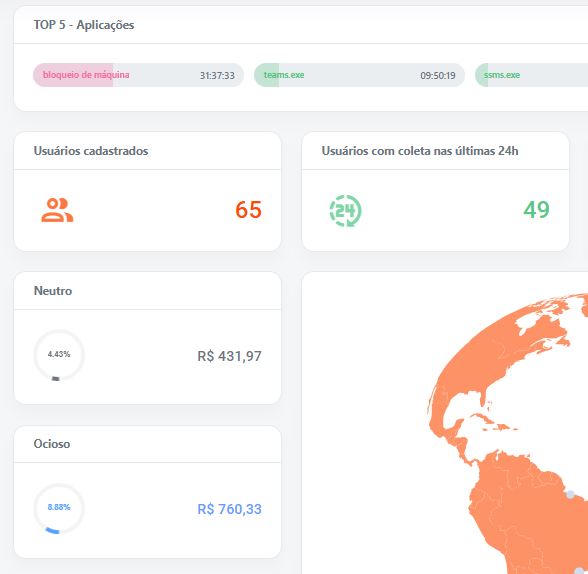Click the Ocioso 8.88% circular gauge

(59, 508)
